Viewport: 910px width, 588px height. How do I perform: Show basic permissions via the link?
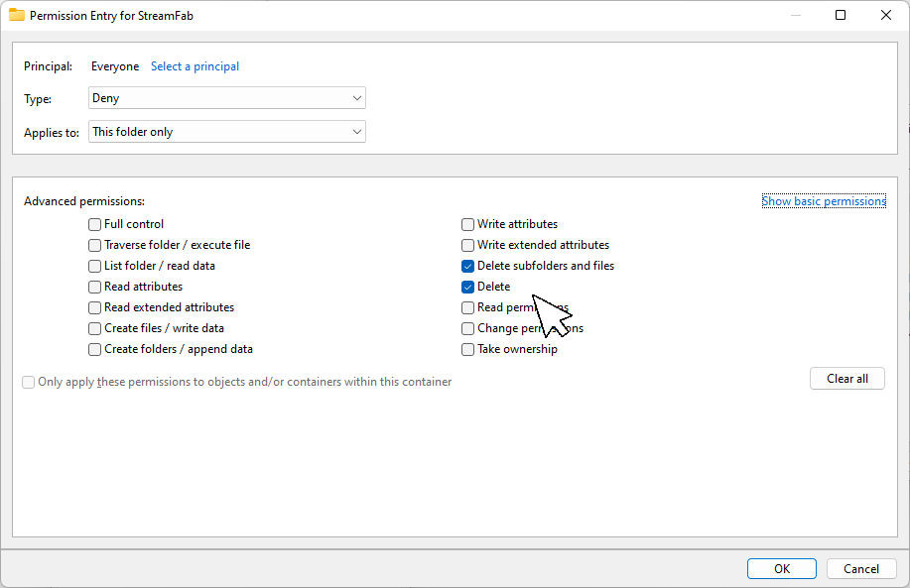tap(823, 201)
